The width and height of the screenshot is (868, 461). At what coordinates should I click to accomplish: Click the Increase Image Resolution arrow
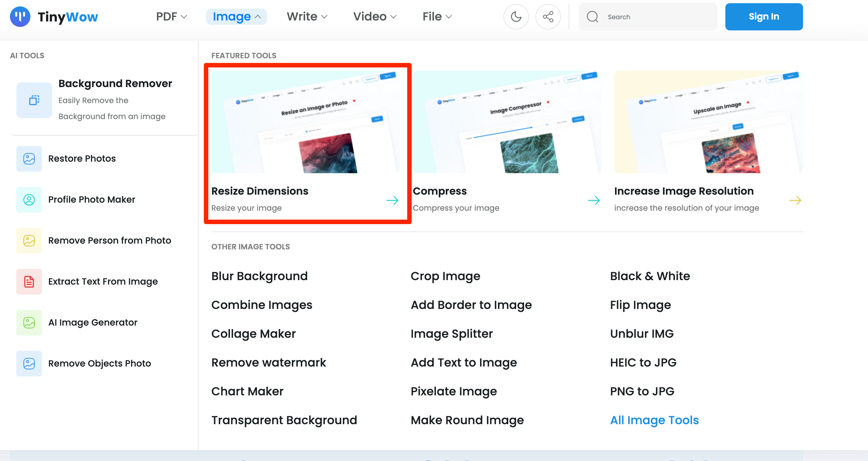[x=795, y=200]
